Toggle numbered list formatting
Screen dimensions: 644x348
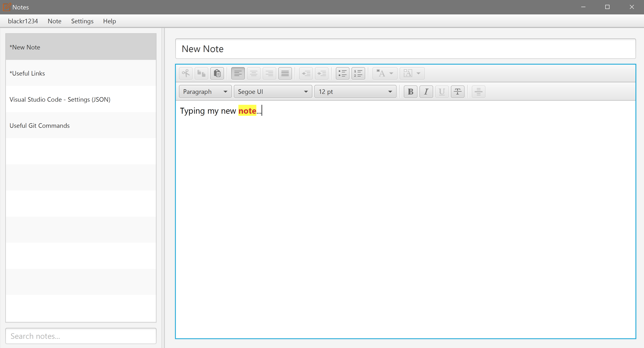(358, 73)
